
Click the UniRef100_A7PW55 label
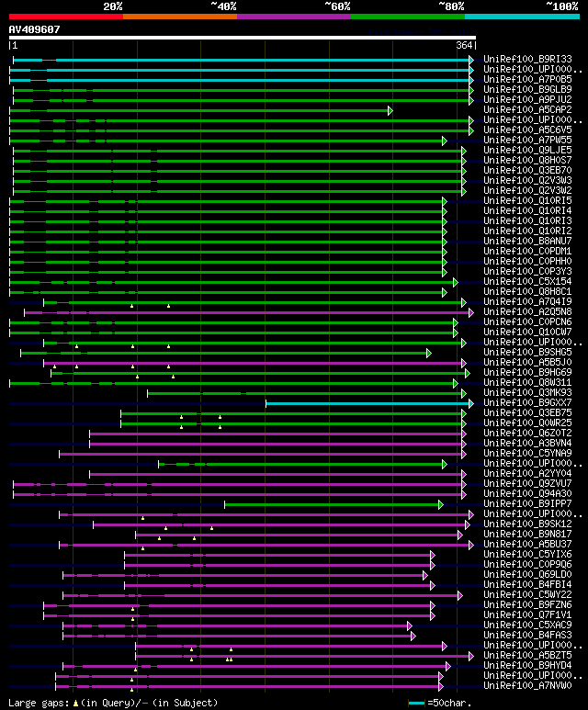[527, 141]
